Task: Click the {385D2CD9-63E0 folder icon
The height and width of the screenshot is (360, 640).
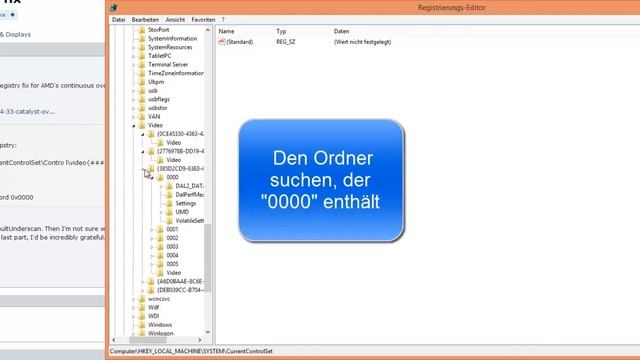Action: point(151,169)
